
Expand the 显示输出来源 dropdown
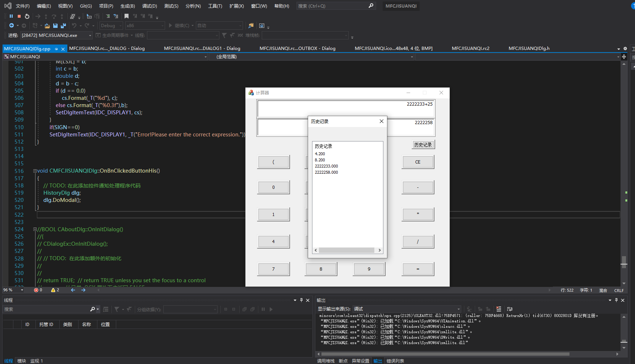click(x=459, y=309)
